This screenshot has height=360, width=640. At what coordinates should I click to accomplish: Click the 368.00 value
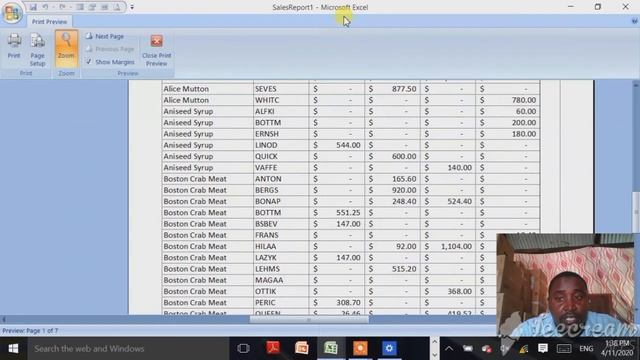[x=460, y=291]
